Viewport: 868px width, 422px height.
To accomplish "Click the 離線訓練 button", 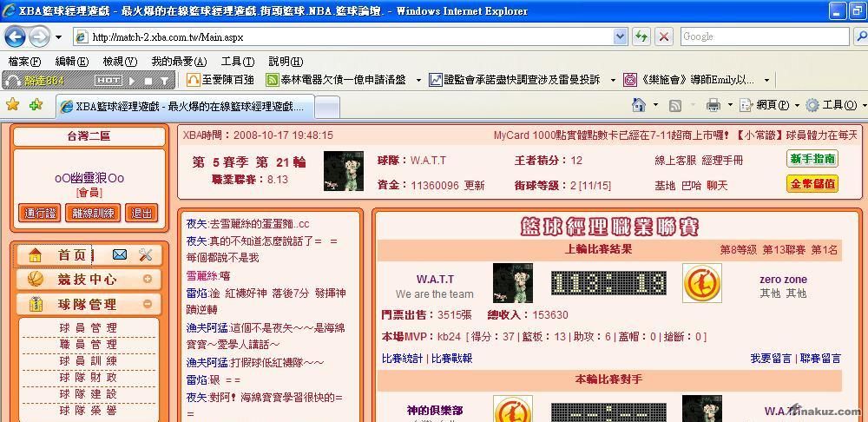I will click(93, 214).
